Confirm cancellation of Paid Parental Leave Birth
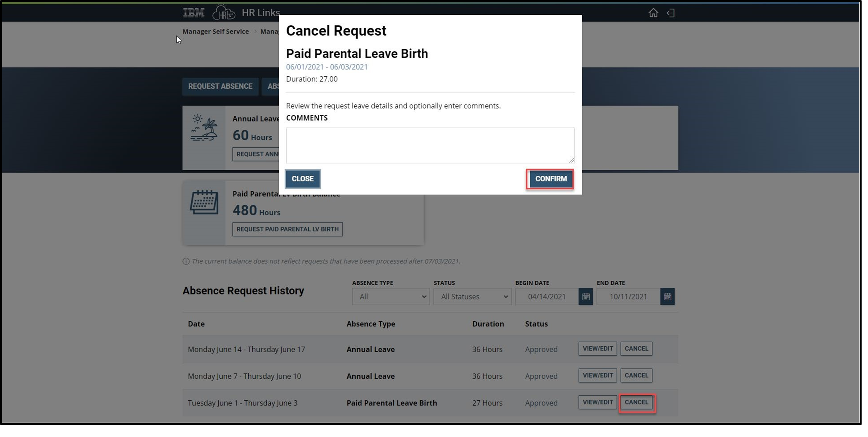 [x=550, y=179]
